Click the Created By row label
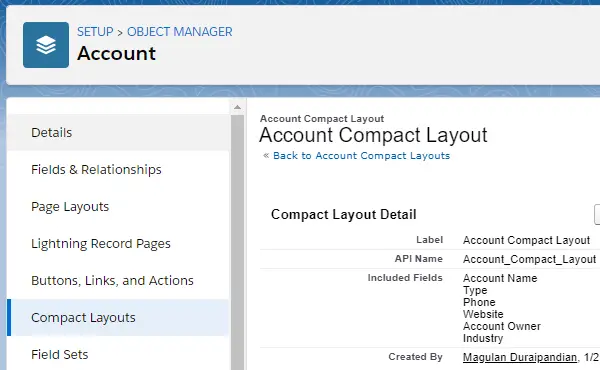Screen dimensions: 600x370 click(x=415, y=357)
